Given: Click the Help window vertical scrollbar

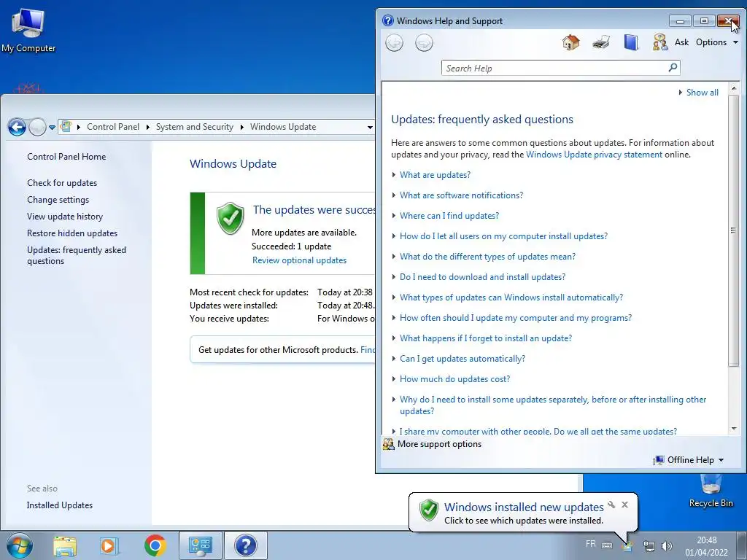Looking at the screenshot, I should click(734, 230).
